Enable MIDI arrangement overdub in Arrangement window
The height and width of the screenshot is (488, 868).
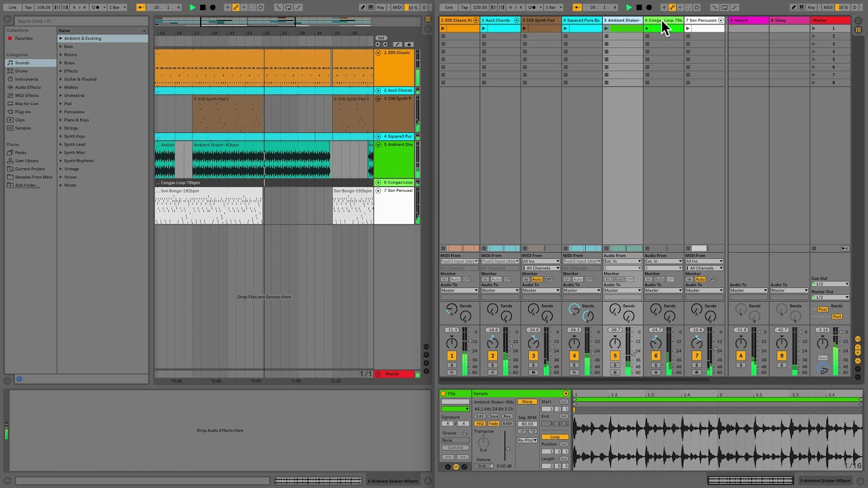(228, 7)
